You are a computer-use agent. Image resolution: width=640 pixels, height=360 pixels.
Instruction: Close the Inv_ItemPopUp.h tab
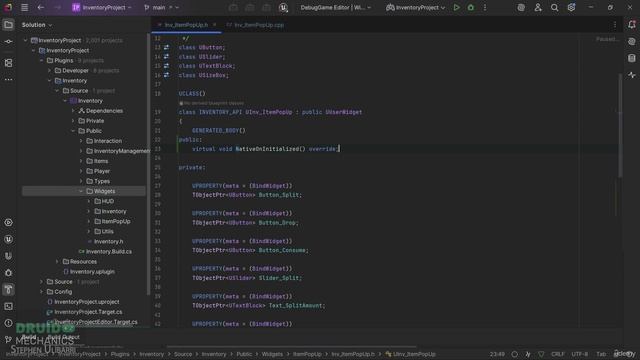[x=215, y=25]
